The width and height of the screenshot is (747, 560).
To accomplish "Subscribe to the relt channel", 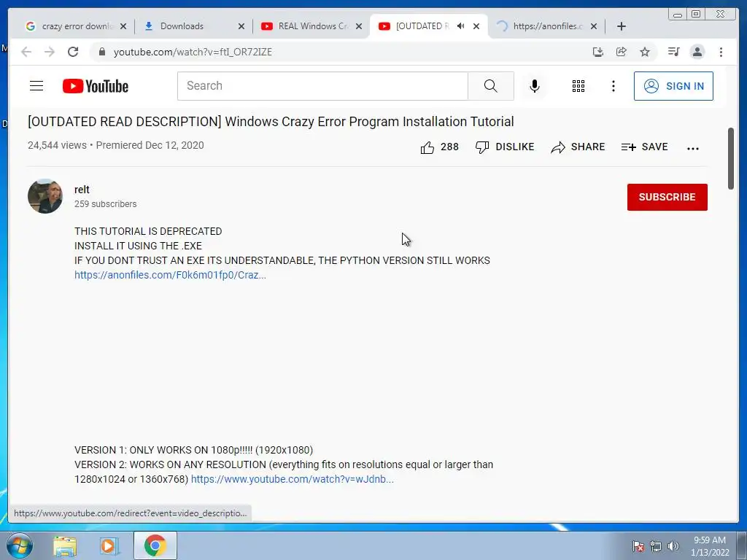I will pos(667,197).
